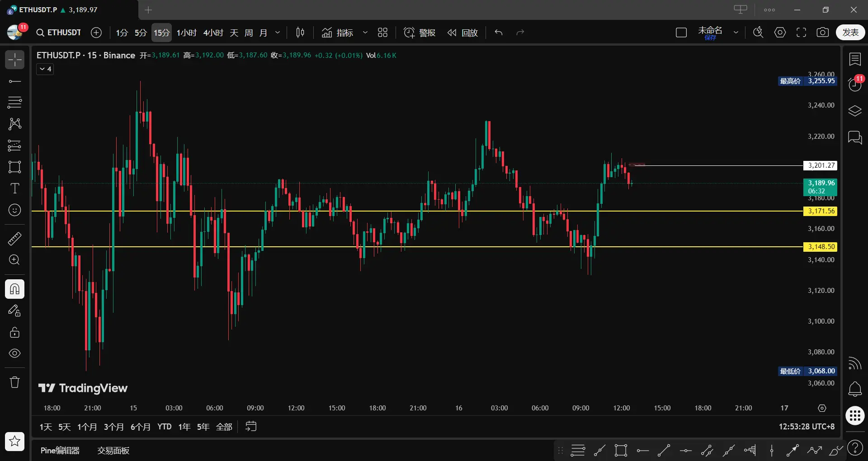Open the user profile avatar menu
The width and height of the screenshot is (868, 461).
pyautogui.click(x=15, y=32)
